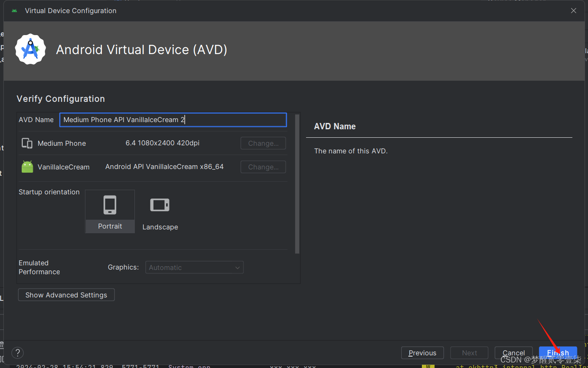Change the Medium Phone hardware profile
Viewport: 588px width, 368px height.
point(263,143)
